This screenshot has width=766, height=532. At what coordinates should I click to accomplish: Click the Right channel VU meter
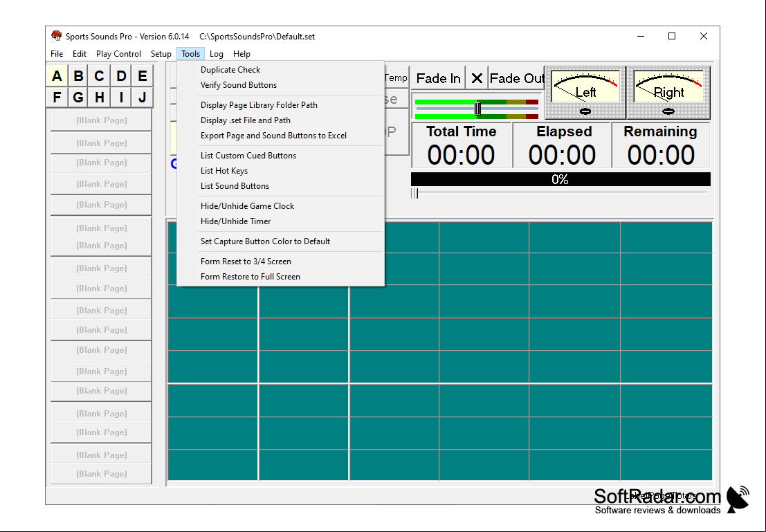(x=668, y=92)
